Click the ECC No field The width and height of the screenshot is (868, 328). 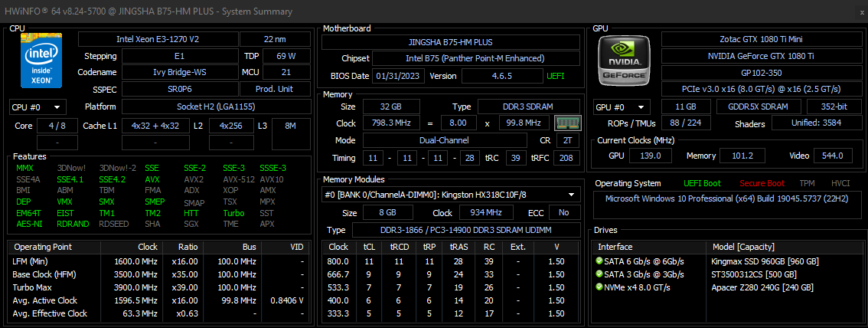coord(564,213)
